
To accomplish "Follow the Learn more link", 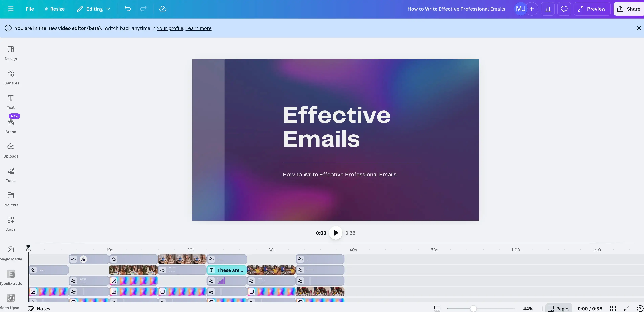I will pos(198,28).
